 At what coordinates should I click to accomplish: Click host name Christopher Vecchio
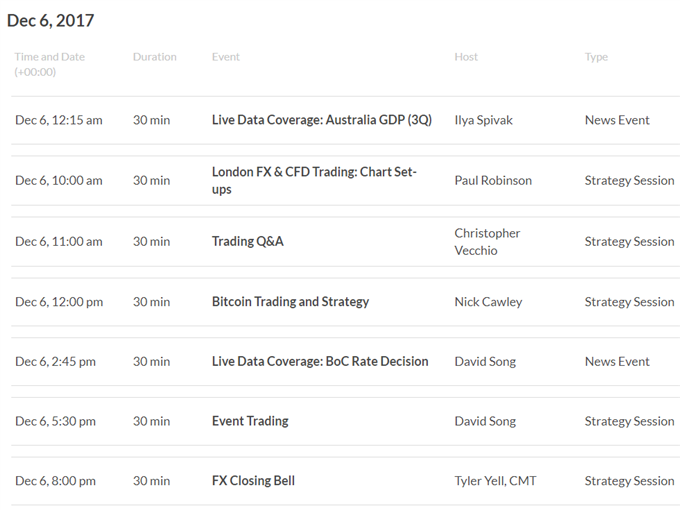coord(487,241)
